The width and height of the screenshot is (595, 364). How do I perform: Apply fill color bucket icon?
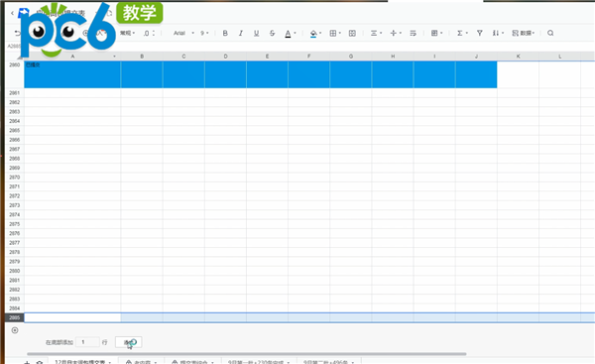pos(313,34)
